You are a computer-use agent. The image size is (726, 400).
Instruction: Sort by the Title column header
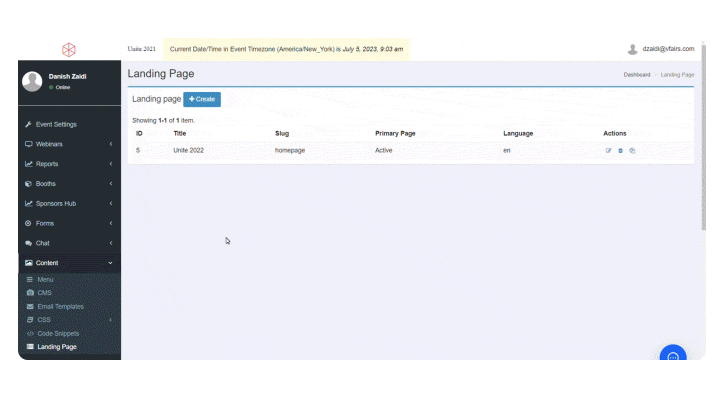[180, 133]
